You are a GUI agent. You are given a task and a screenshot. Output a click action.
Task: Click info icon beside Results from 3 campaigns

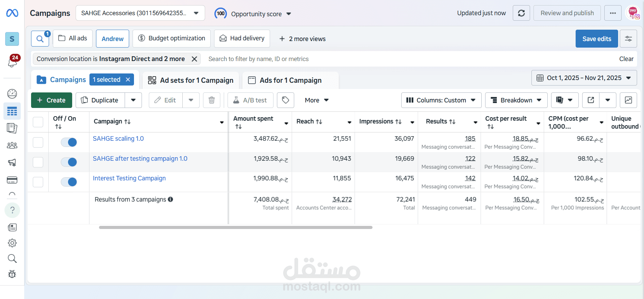(170, 199)
